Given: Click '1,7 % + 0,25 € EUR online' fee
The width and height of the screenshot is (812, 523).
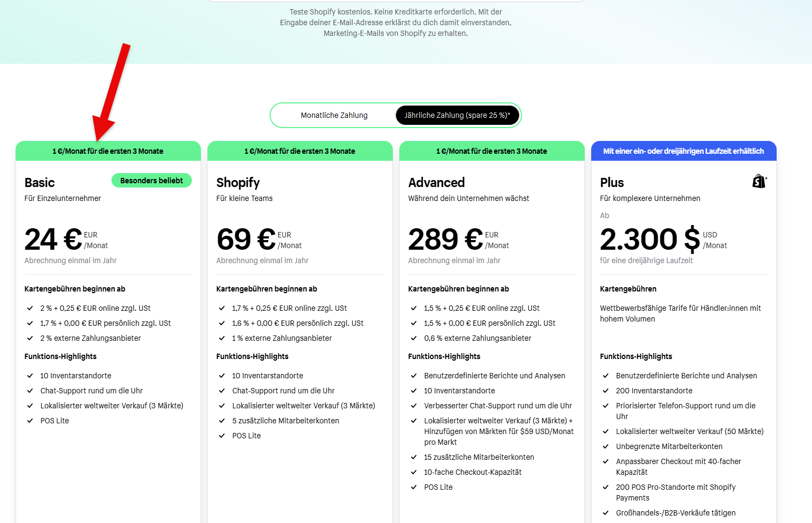Looking at the screenshot, I should 289,308.
